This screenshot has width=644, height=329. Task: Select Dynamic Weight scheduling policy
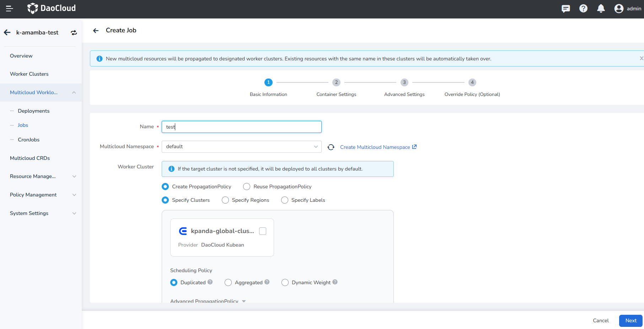pyautogui.click(x=285, y=282)
